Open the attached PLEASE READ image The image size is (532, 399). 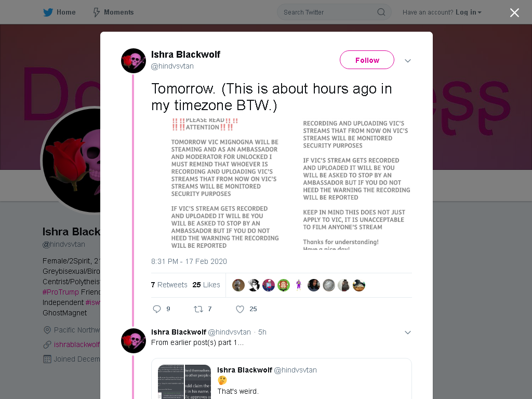[281, 183]
